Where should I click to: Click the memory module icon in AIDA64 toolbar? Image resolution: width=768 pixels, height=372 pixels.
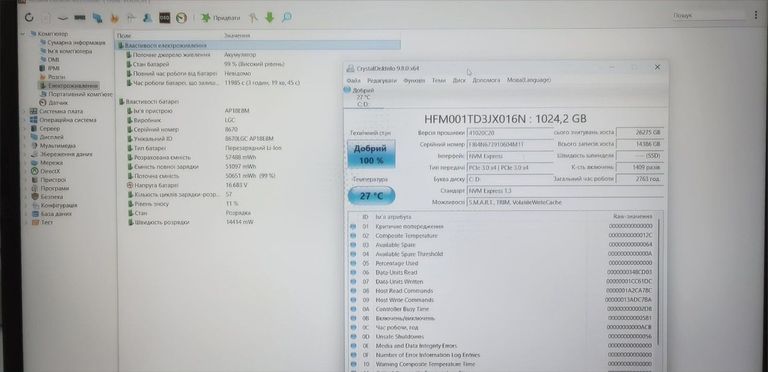click(80, 18)
